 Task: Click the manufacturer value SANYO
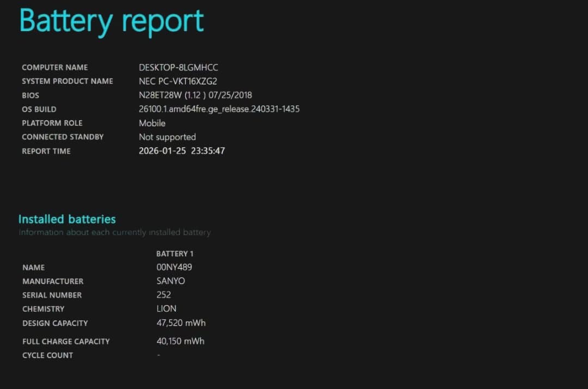click(x=171, y=281)
